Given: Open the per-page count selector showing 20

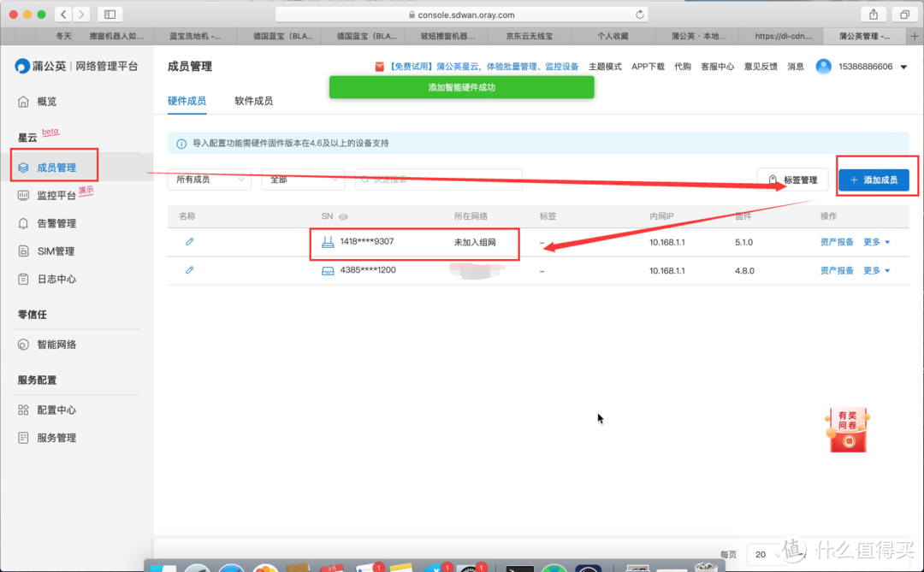Looking at the screenshot, I should click(x=766, y=554).
